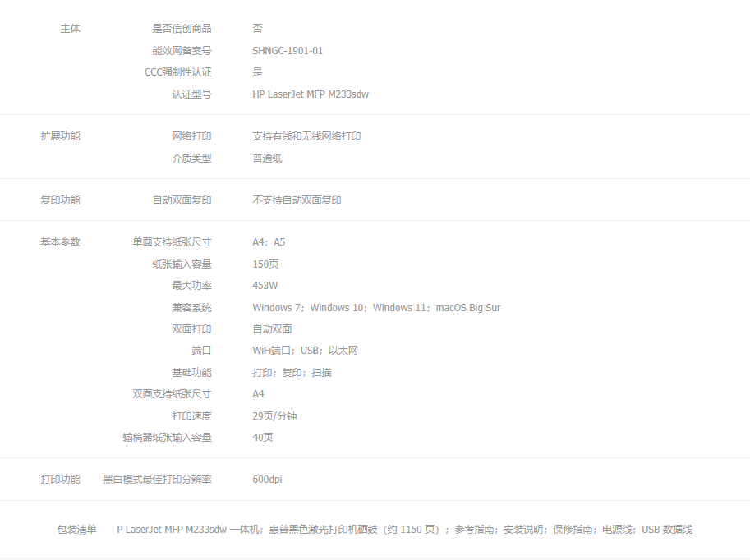Click the 基本参数 section heading
750x560 pixels.
pyautogui.click(x=60, y=242)
